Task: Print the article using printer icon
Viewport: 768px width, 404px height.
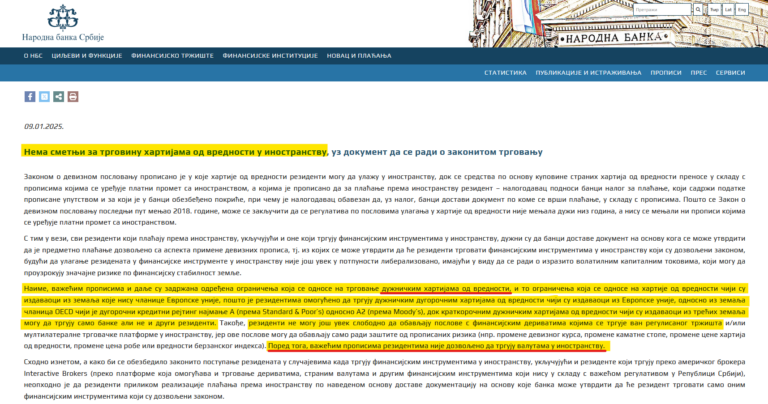Action: 72,97
